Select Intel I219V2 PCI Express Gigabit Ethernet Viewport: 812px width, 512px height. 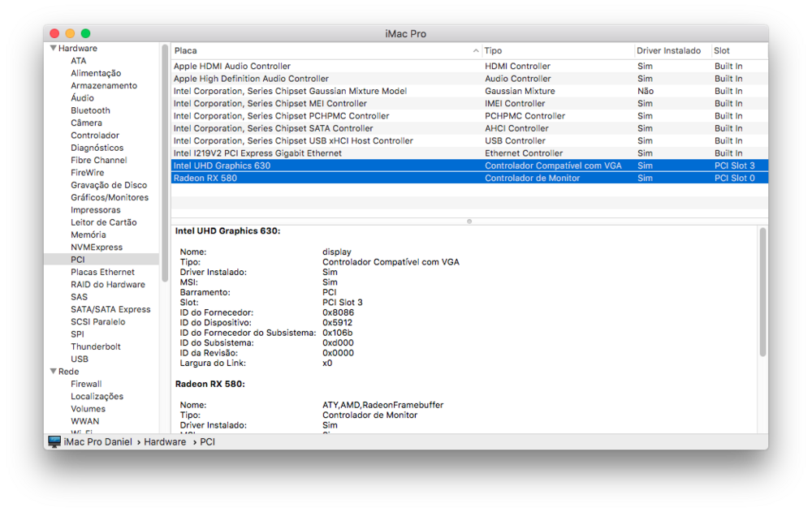tap(257, 153)
